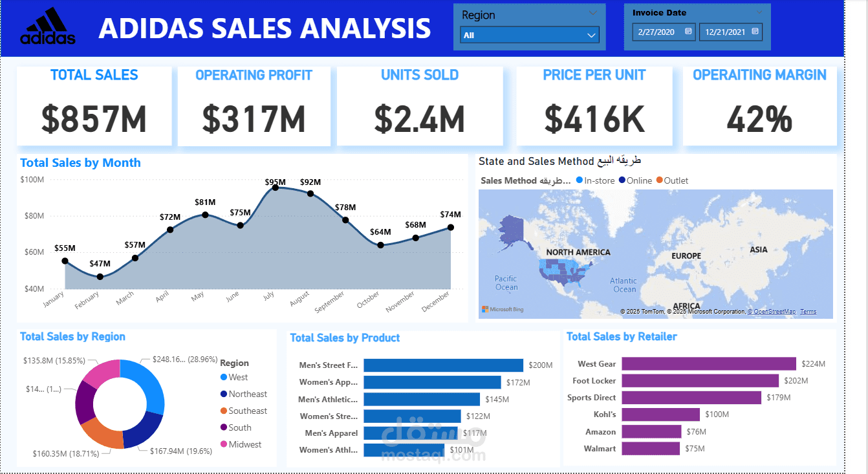Select the March $57M data point
The image size is (868, 474).
[135, 258]
